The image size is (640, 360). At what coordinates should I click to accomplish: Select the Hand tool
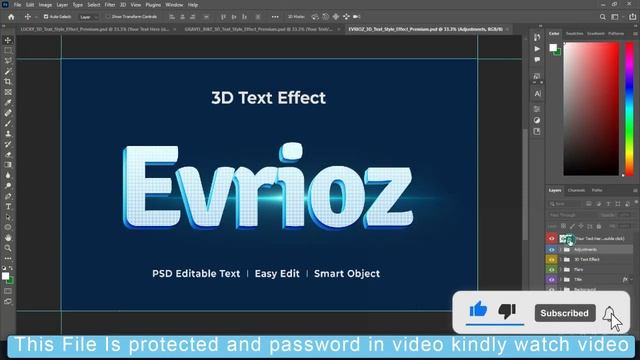[x=8, y=238]
